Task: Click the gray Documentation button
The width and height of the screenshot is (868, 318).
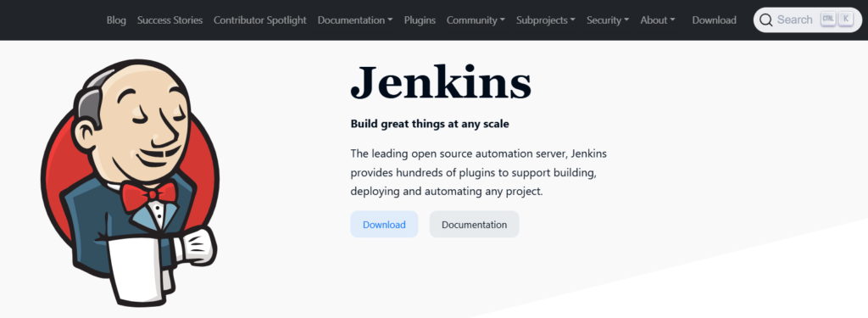Action: click(x=475, y=225)
